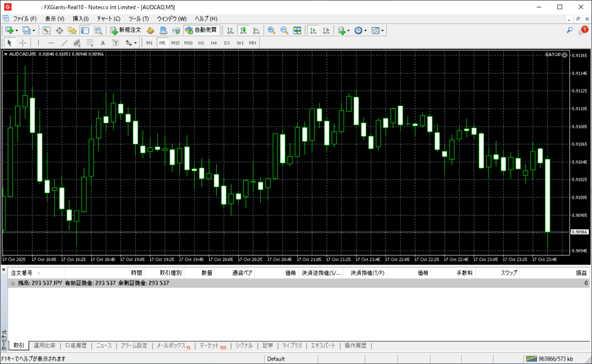Click the zoom out magnifier icon
The width and height of the screenshot is (592, 364).
284,30
